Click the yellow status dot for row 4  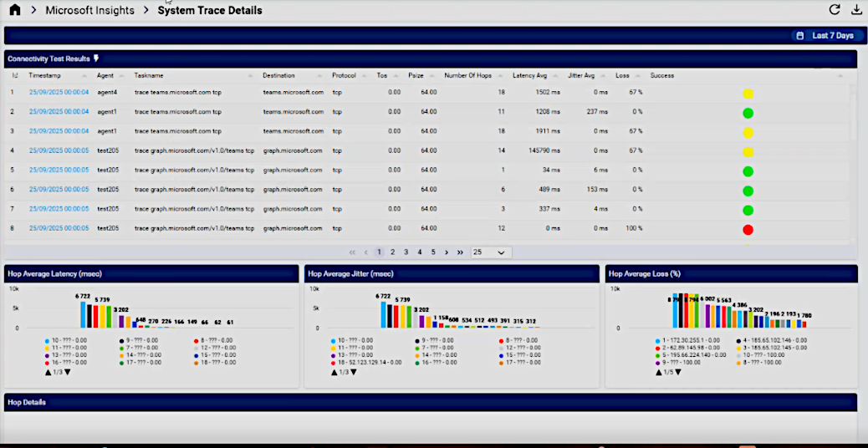(748, 151)
